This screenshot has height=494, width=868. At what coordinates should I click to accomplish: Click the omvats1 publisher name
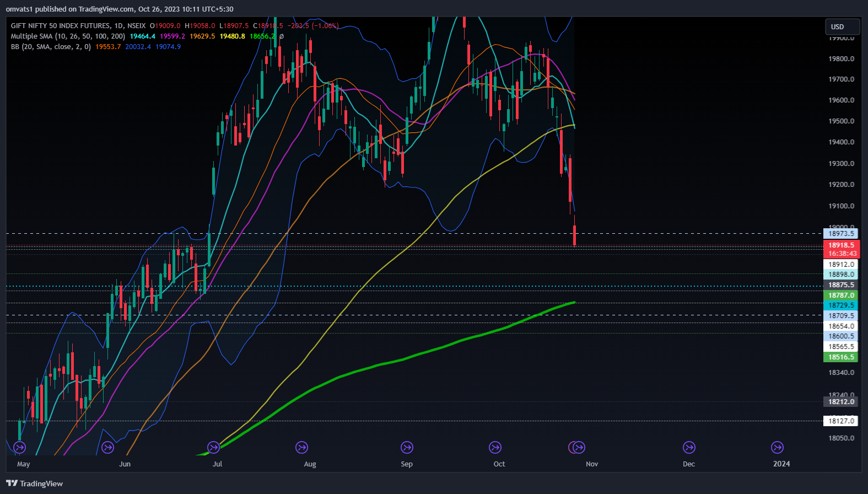(19, 9)
